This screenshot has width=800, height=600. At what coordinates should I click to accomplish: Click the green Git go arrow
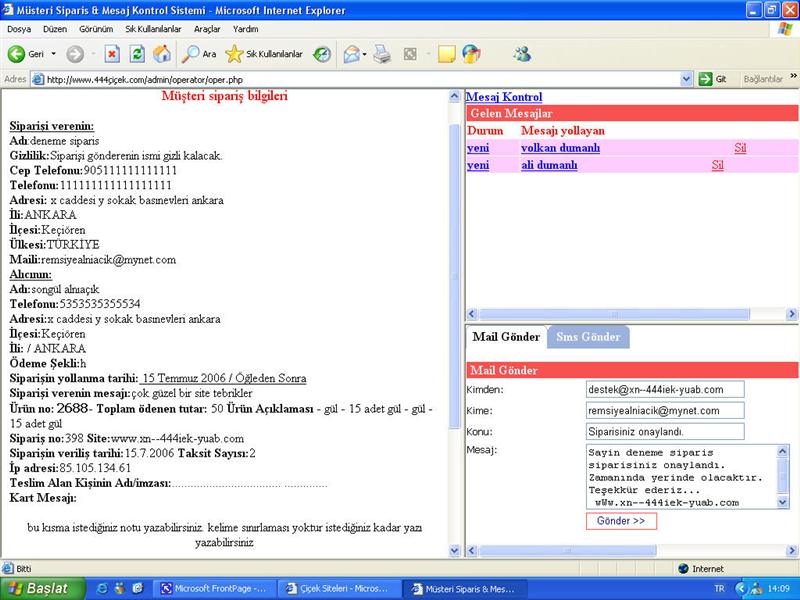coord(705,79)
